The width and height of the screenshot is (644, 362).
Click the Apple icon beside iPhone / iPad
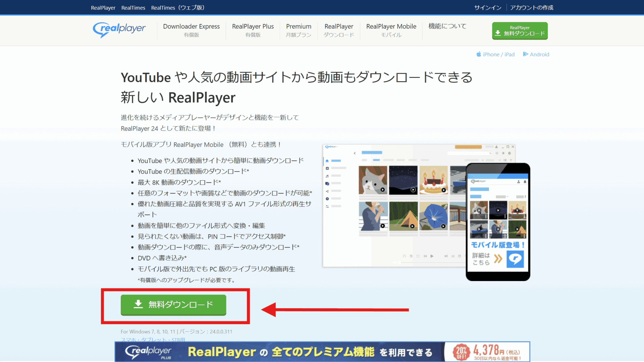coord(479,54)
